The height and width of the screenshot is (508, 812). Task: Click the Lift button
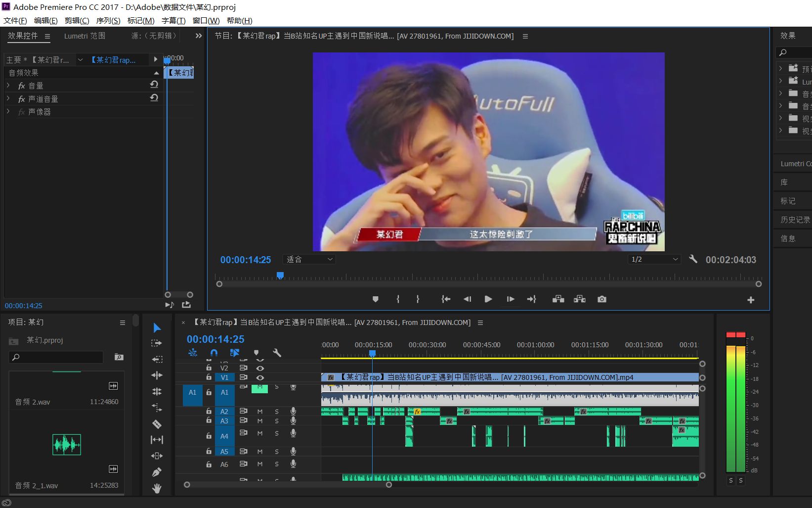click(x=558, y=299)
